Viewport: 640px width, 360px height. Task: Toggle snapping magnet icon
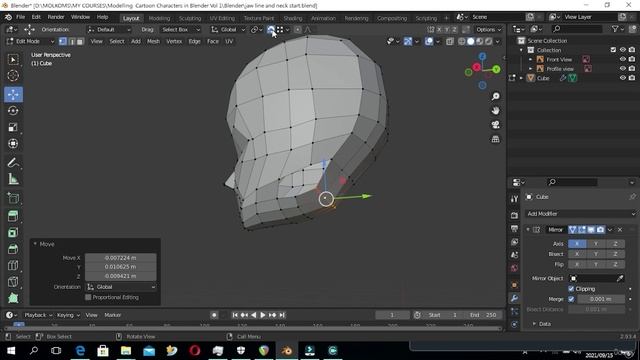tap(271, 29)
